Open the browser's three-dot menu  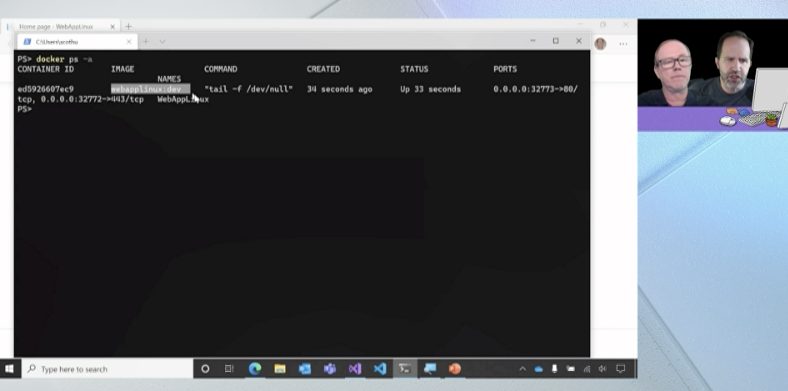click(x=623, y=44)
